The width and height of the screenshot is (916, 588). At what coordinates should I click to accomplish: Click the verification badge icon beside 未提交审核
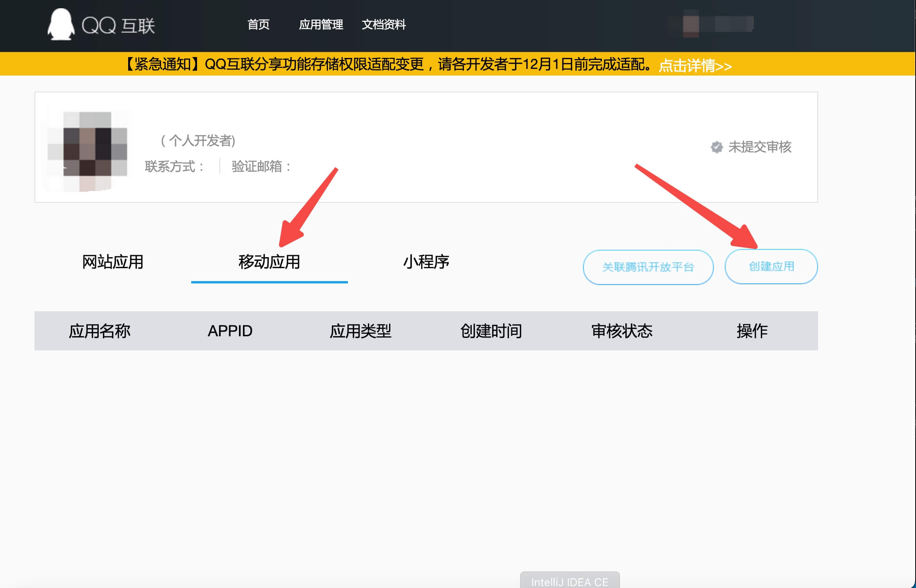tap(717, 147)
